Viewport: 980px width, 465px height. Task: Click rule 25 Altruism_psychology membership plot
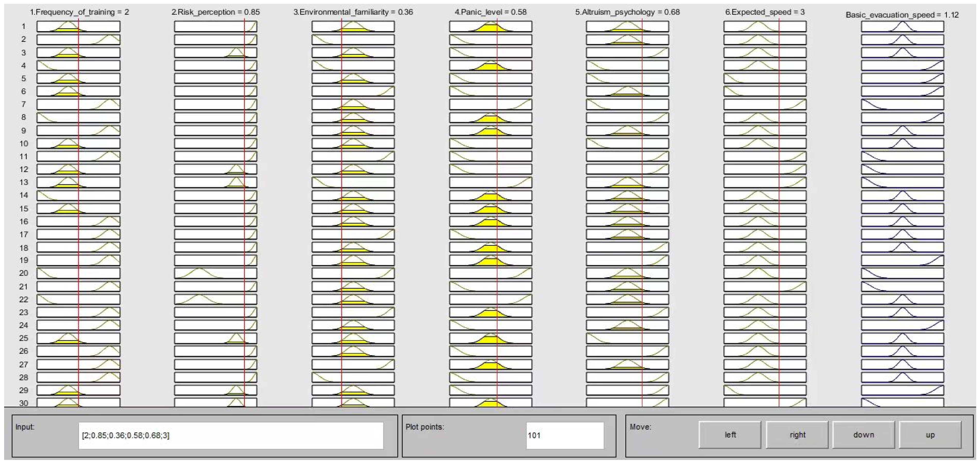(627, 338)
